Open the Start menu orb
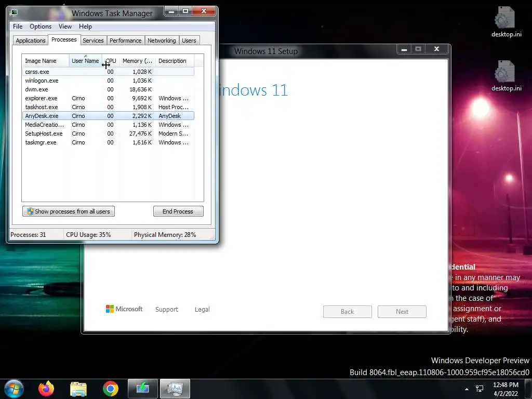The image size is (532, 399). pyautogui.click(x=14, y=389)
